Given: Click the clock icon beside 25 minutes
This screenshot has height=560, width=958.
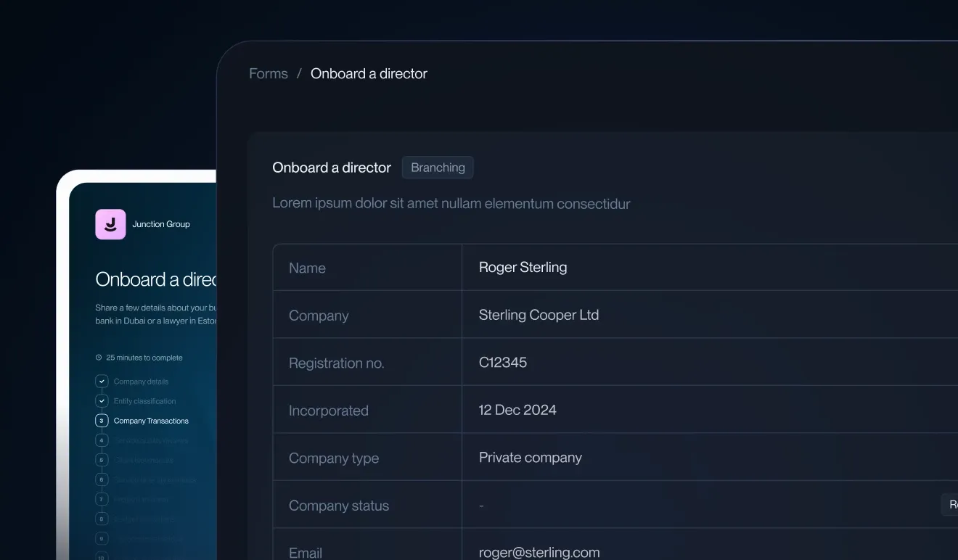Looking at the screenshot, I should [x=99, y=358].
